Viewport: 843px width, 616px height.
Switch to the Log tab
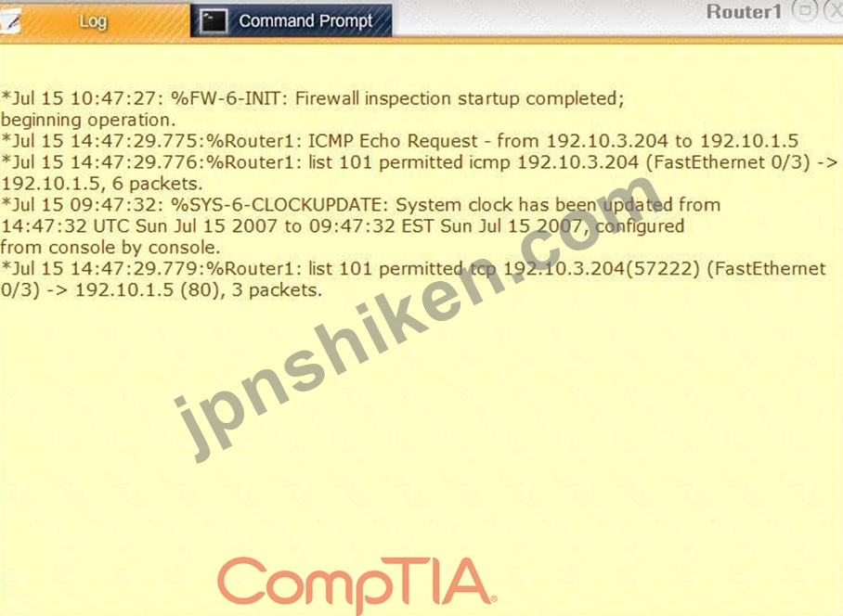click(x=95, y=21)
